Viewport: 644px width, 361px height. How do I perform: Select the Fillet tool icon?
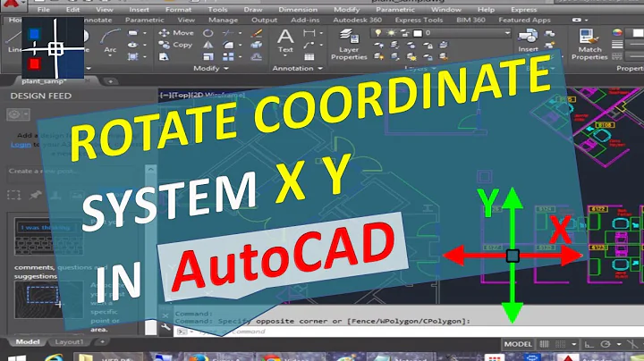[x=228, y=45]
